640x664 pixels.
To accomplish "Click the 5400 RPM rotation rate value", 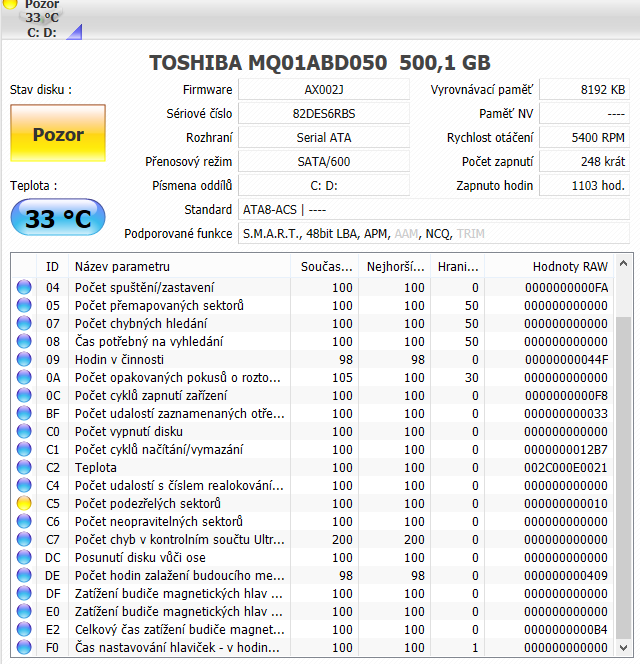I will click(x=585, y=138).
